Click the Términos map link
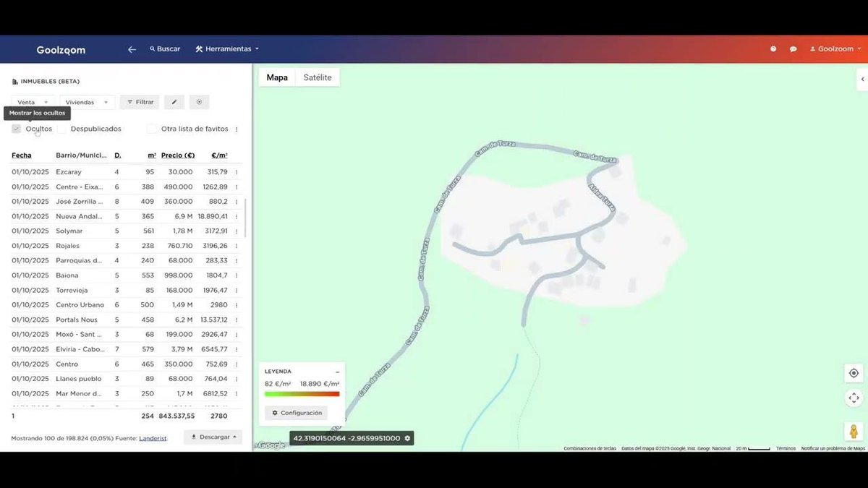 tap(786, 448)
